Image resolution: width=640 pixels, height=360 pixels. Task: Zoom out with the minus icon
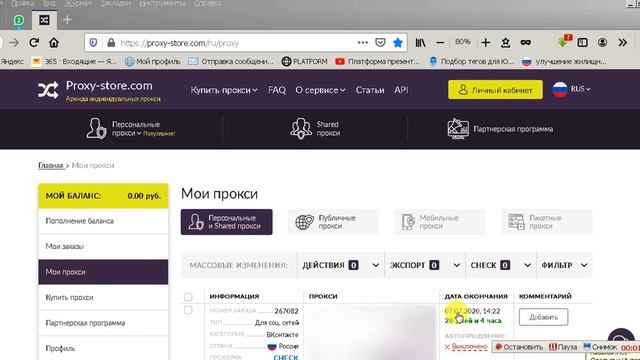point(440,42)
